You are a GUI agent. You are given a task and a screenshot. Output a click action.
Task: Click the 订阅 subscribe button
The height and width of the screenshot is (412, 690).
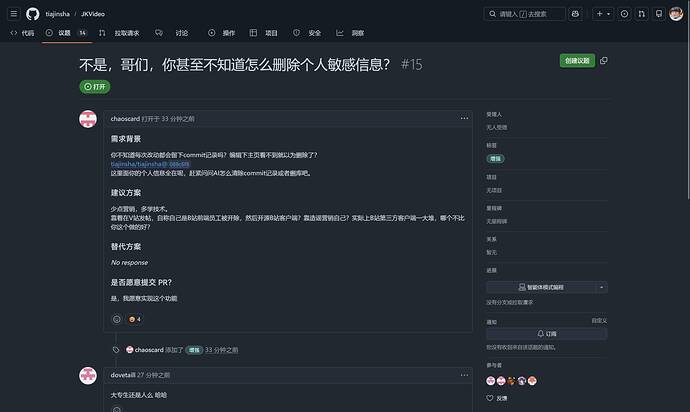pyautogui.click(x=547, y=334)
